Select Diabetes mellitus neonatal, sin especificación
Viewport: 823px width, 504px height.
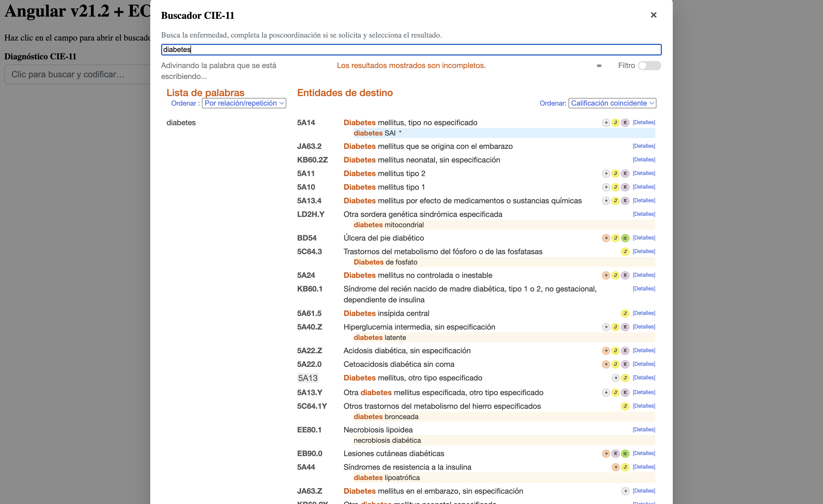pyautogui.click(x=422, y=160)
